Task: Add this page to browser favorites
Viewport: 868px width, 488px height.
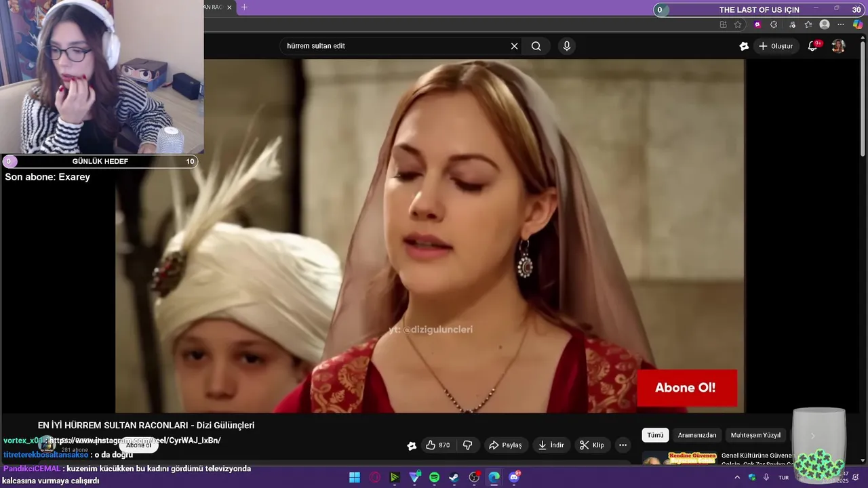Action: pos(738,24)
